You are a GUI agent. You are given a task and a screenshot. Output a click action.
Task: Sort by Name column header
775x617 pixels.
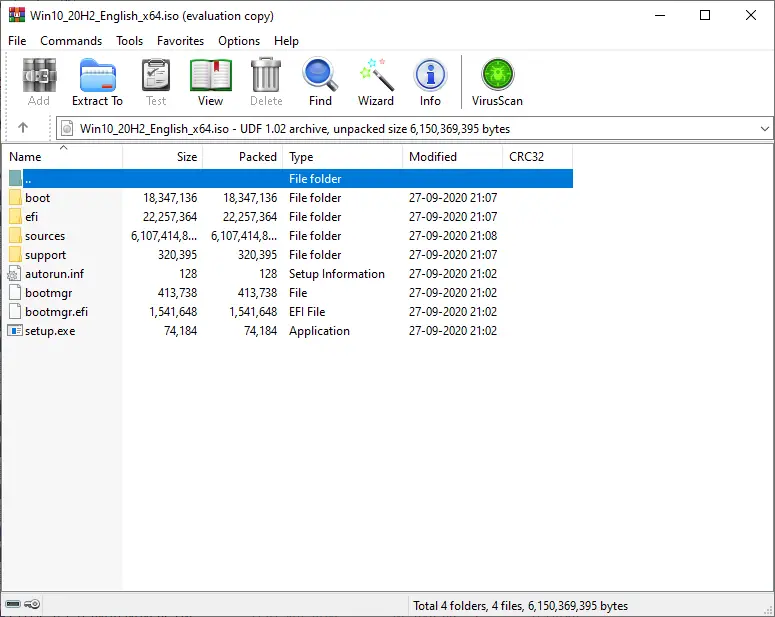(63, 157)
